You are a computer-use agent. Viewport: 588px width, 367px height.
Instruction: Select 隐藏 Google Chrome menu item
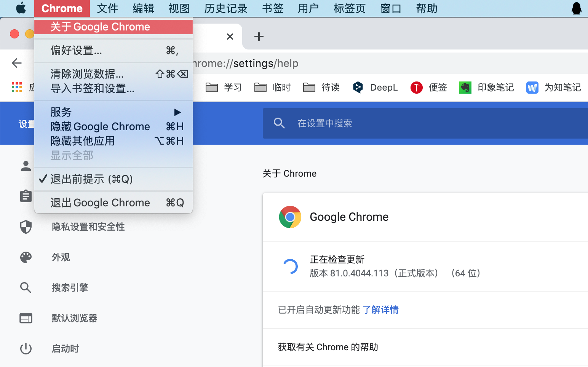[x=113, y=126]
